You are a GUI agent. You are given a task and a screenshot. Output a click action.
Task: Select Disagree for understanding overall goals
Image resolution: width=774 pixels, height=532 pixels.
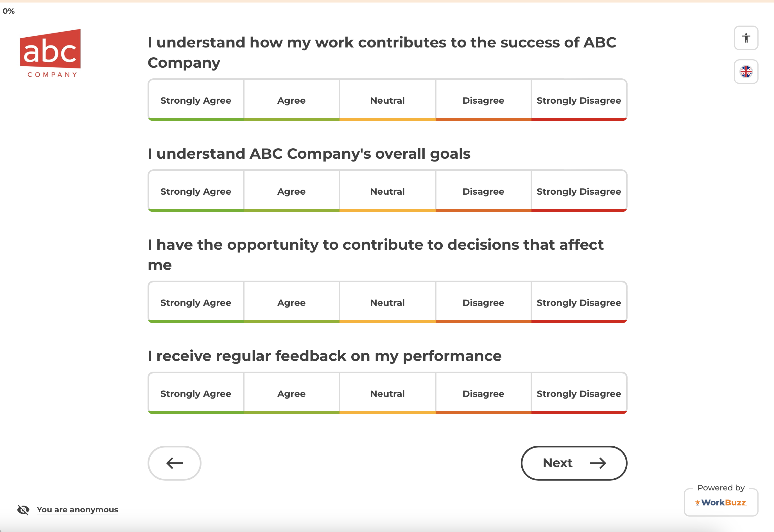[x=483, y=191]
